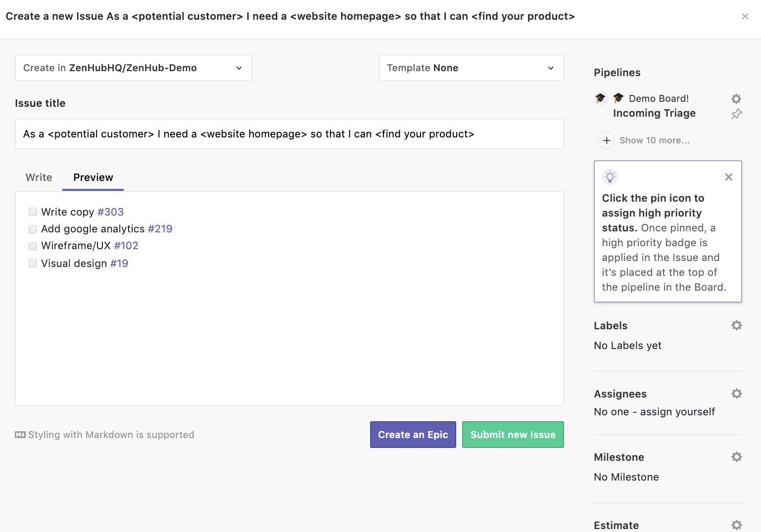Screen dimensions: 761x532
Task: Check the Write copy #303 checkbox
Action: point(33,212)
